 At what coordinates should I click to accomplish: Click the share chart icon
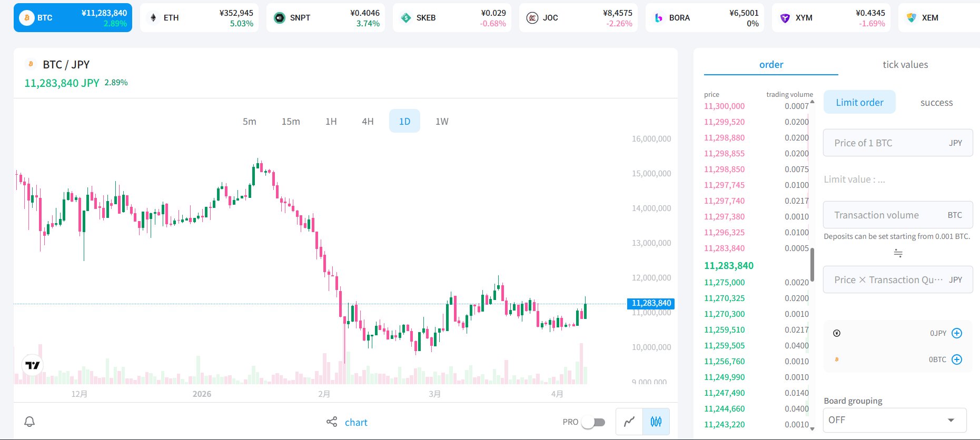[332, 422]
